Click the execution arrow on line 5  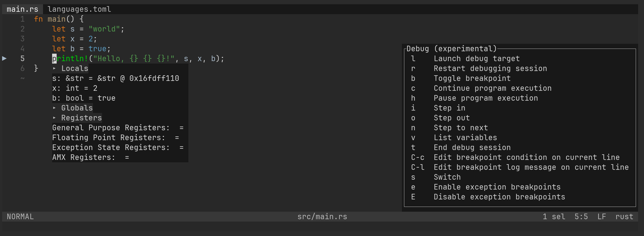[5, 58]
